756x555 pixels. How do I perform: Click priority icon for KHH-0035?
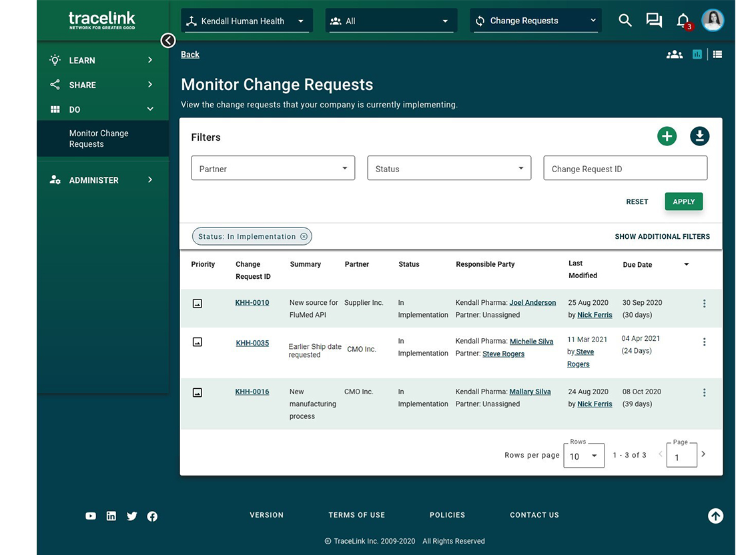coord(198,342)
